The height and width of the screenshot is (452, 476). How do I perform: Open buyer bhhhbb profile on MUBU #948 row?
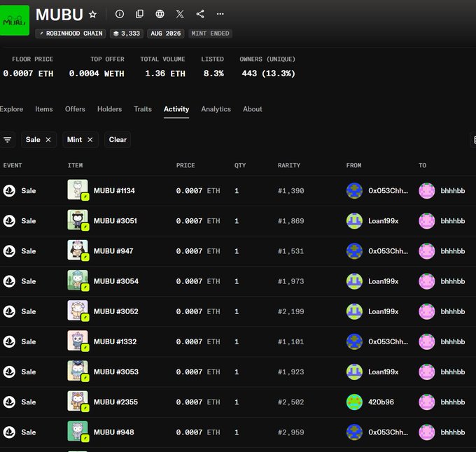click(453, 432)
